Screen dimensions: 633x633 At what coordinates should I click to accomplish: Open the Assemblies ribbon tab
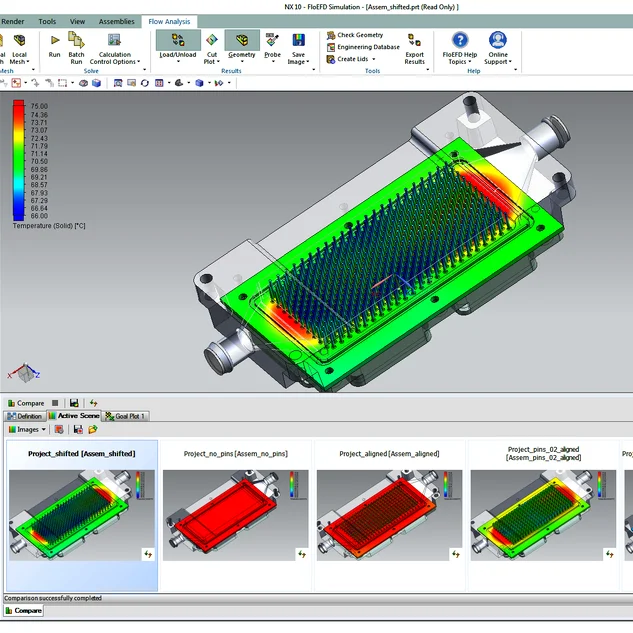click(116, 21)
